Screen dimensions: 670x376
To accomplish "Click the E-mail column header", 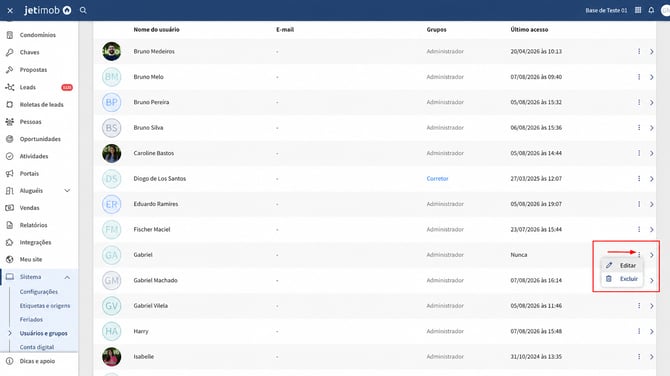I will tap(285, 29).
